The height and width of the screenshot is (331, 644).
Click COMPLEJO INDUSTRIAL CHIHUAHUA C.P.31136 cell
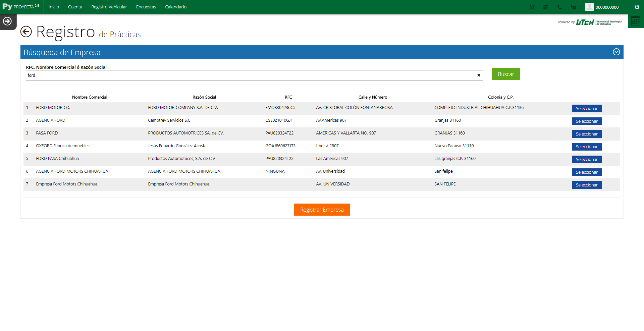pos(479,108)
